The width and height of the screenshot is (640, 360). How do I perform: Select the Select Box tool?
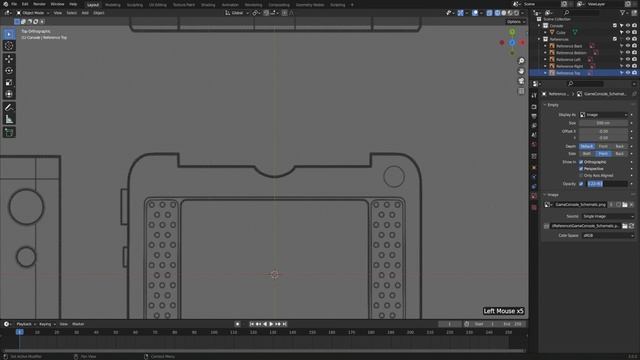9,34
